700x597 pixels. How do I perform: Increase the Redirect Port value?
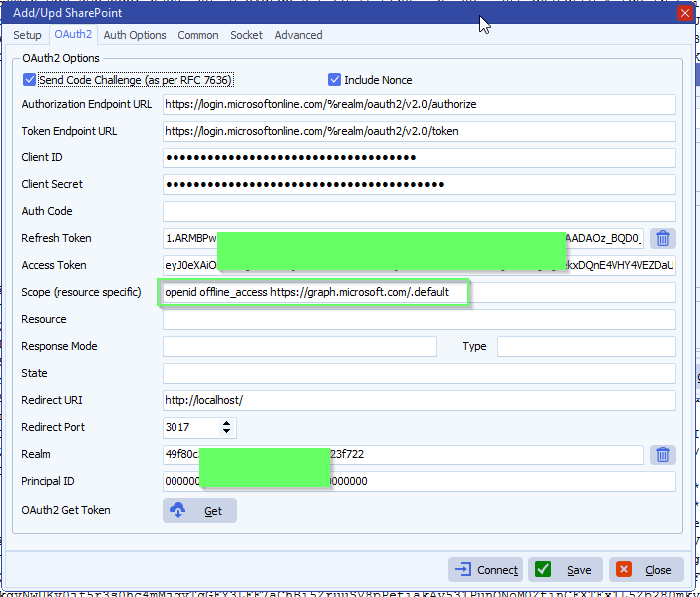(x=226, y=423)
